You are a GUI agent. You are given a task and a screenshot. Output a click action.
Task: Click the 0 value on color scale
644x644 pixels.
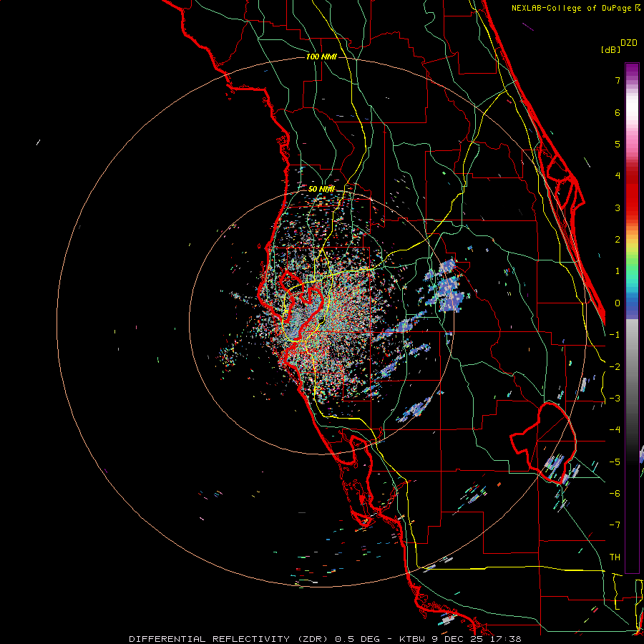coord(618,303)
